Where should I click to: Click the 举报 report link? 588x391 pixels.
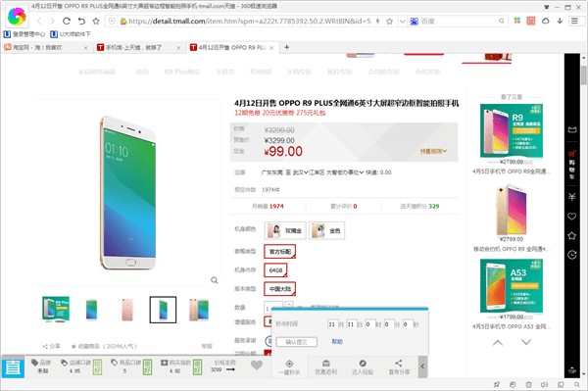click(207, 346)
